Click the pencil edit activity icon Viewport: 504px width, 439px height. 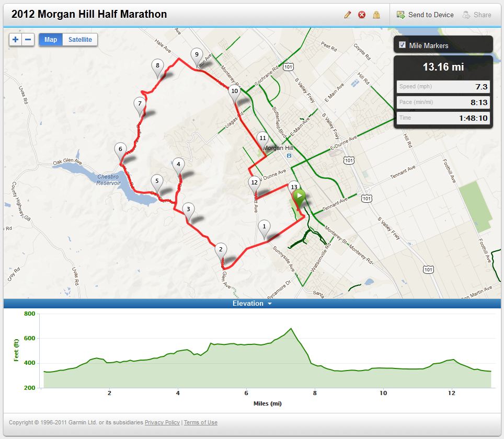click(348, 15)
